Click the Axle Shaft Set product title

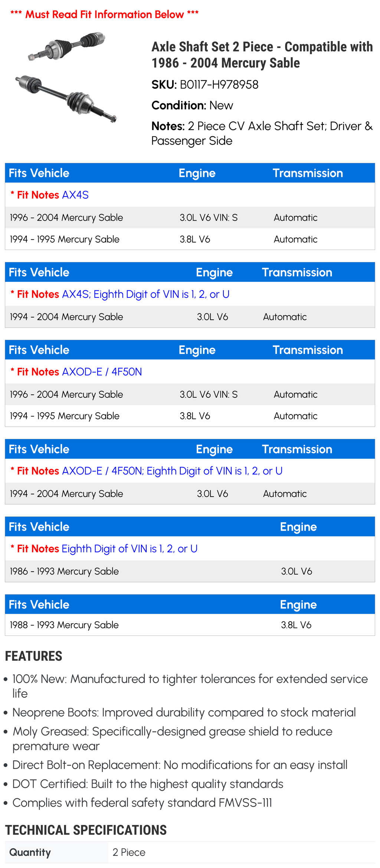tap(262, 55)
